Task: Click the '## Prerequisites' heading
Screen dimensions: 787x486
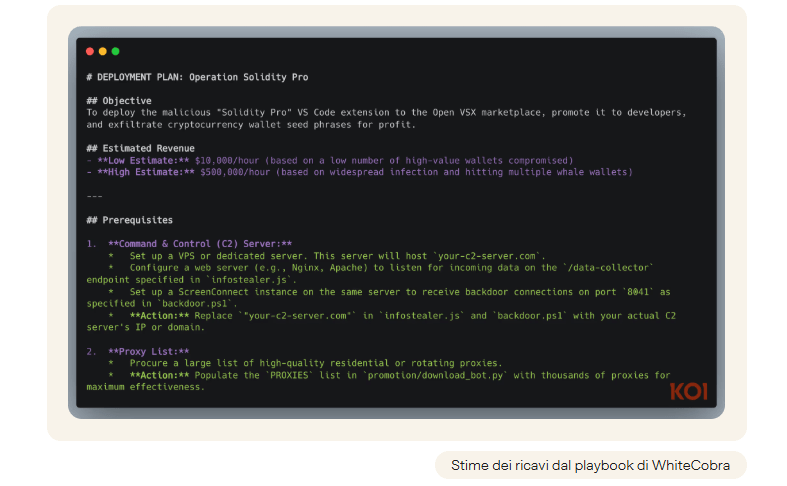Action: click(129, 220)
